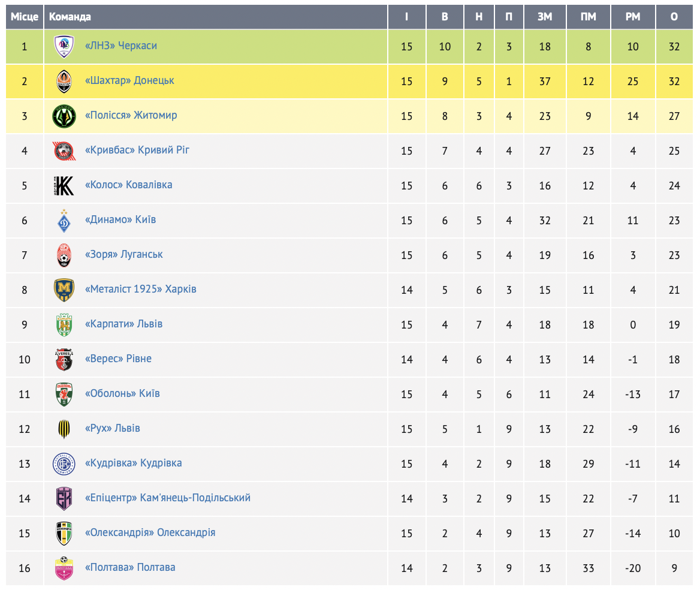Click the Shakhtar Donetsk club crest
Viewport: 700px width, 590px height.
click(x=64, y=81)
